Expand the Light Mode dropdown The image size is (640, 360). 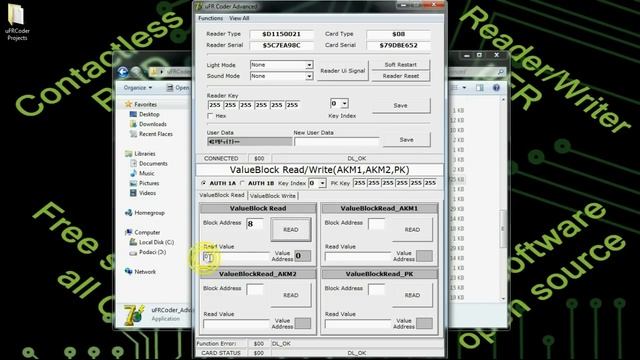[309, 65]
